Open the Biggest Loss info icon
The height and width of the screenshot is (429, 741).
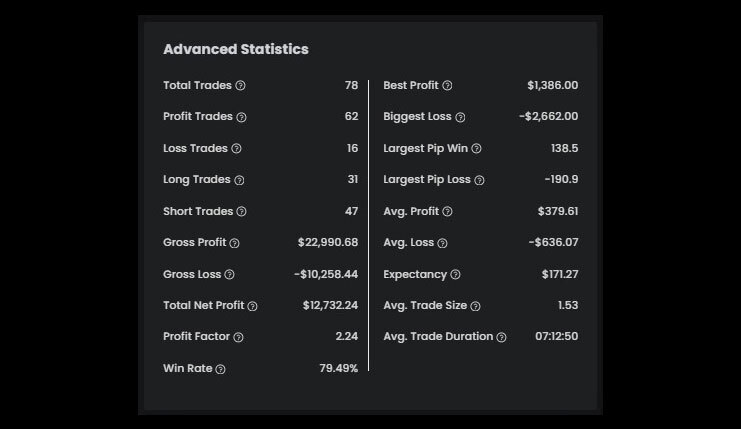tap(460, 118)
